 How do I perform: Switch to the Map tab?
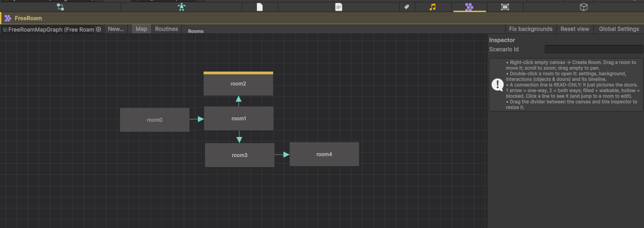click(x=141, y=29)
